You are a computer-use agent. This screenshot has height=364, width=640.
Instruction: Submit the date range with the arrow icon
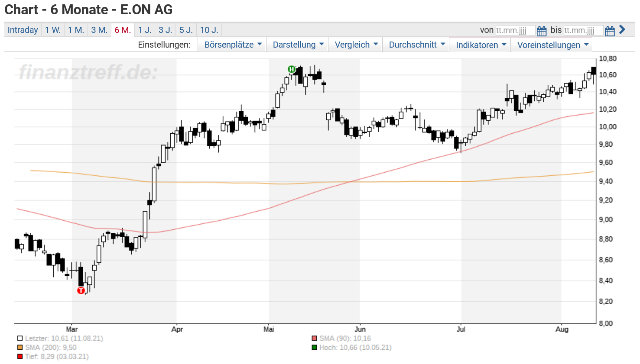click(622, 29)
